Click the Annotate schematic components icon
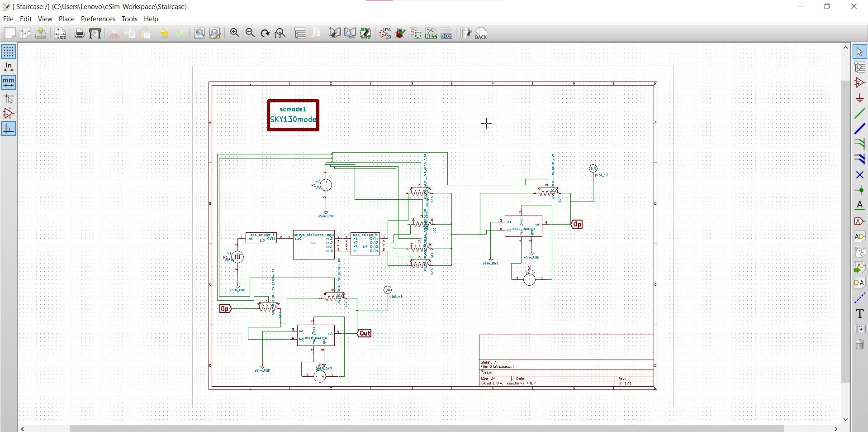 385,33
